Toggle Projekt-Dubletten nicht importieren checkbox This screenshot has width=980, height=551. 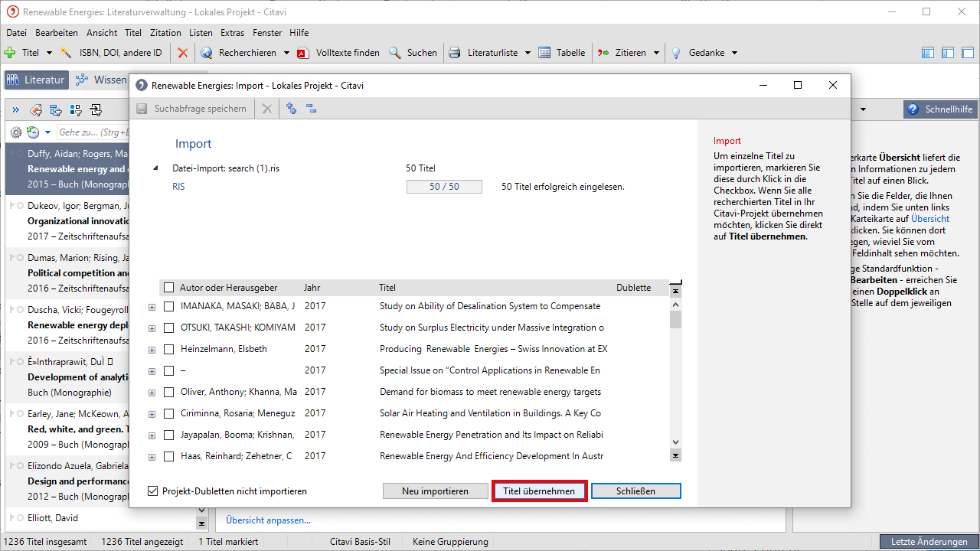[153, 491]
